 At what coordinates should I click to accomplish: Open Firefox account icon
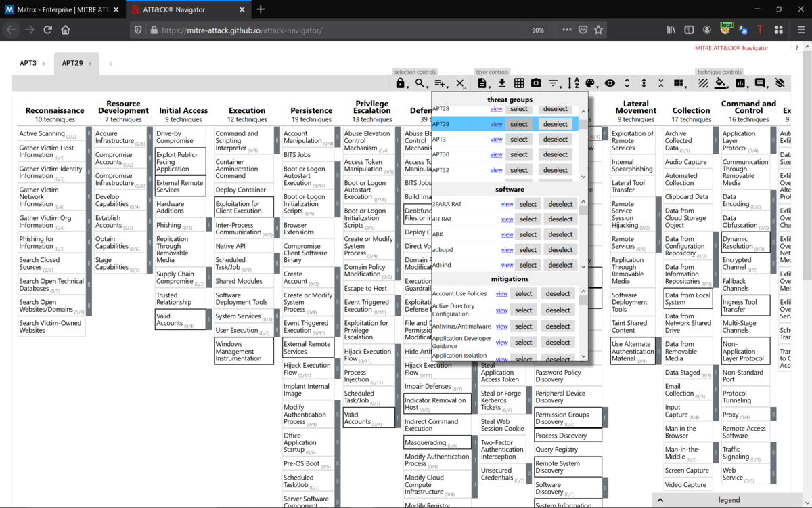[x=707, y=30]
